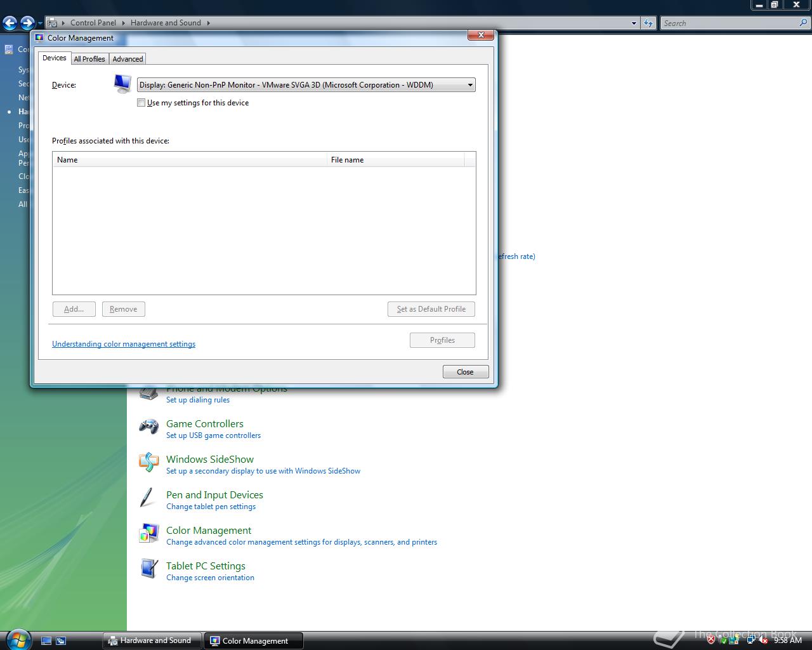This screenshot has height=650, width=812.
Task: Click the Game Controllers gamepad icon
Action: [148, 427]
